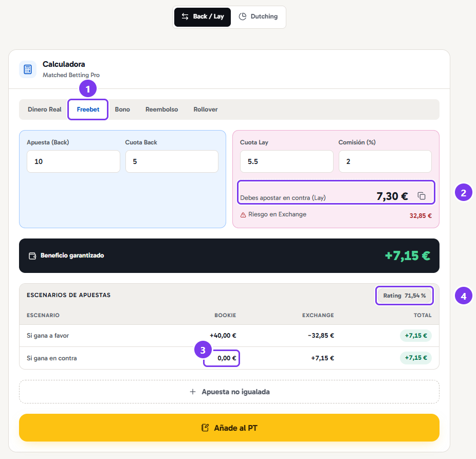Screen dimensions: 476x459
Task: Click the Matched Betting Pro subtitle
Action: point(71,75)
